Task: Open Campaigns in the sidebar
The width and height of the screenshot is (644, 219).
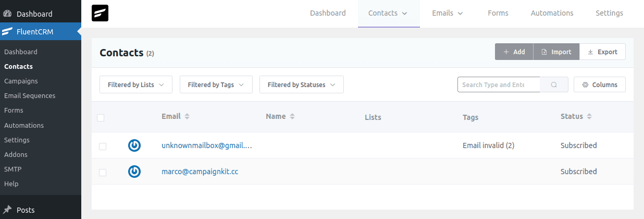Action: (x=21, y=81)
